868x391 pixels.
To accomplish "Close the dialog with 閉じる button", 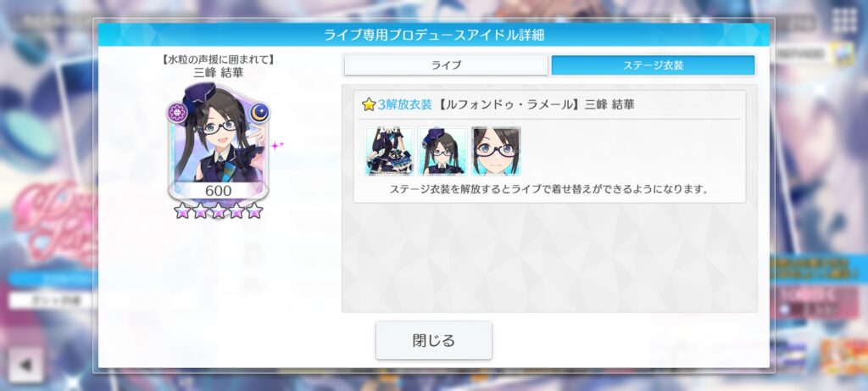I will tap(433, 340).
